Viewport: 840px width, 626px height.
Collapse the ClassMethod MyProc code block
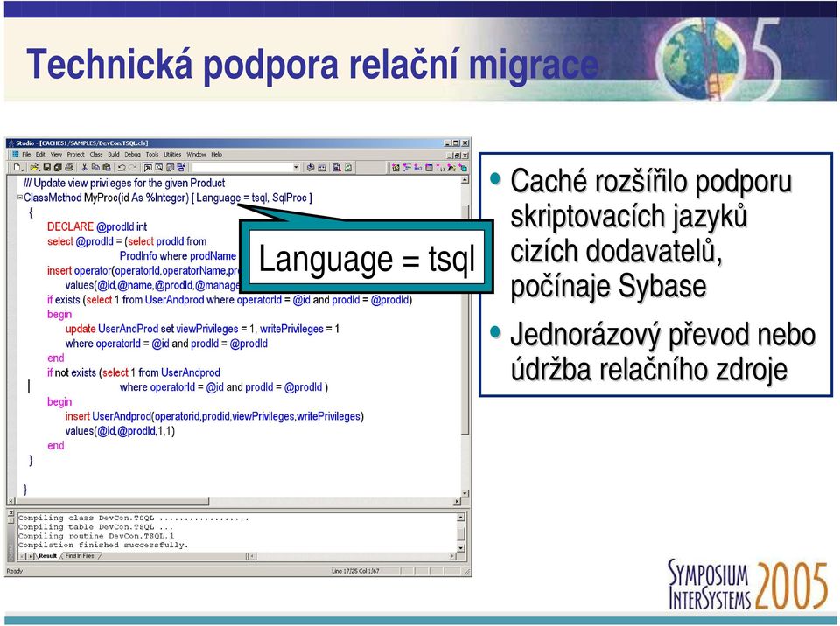pos(20,198)
